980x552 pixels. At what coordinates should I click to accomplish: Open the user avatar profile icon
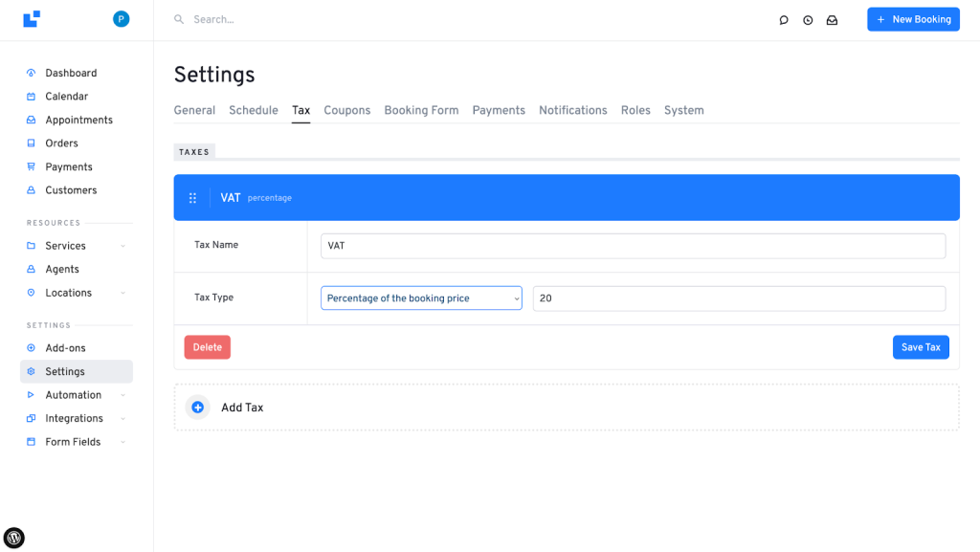click(121, 19)
